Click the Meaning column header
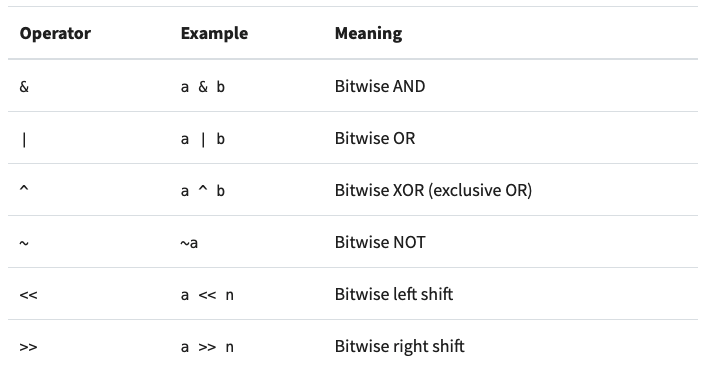 [x=368, y=33]
